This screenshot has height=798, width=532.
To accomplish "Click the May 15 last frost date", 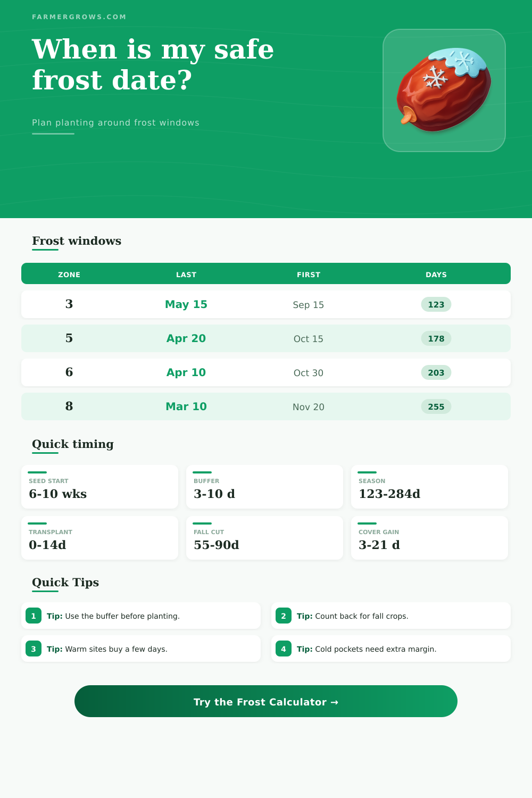I will [x=186, y=304].
